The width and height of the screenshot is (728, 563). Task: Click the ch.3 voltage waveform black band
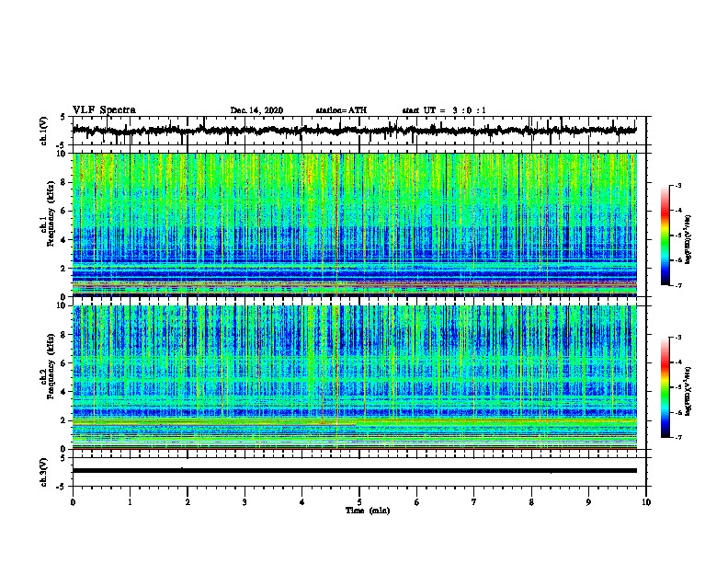354,471
